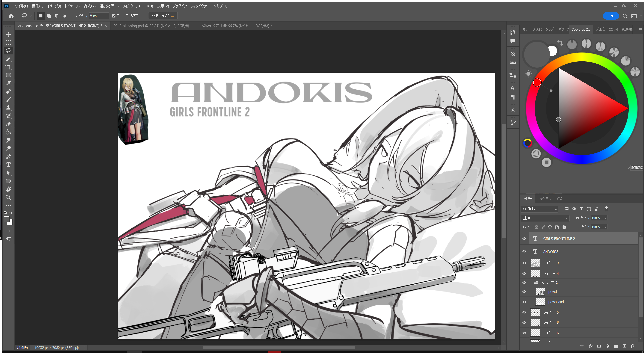
Task: Select the Pen tool
Action: 8,157
